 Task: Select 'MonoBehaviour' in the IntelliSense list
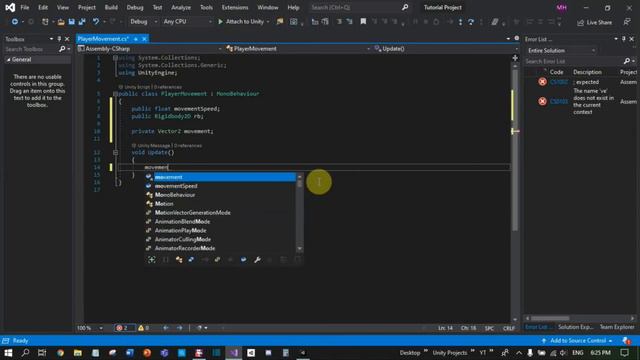point(221,195)
